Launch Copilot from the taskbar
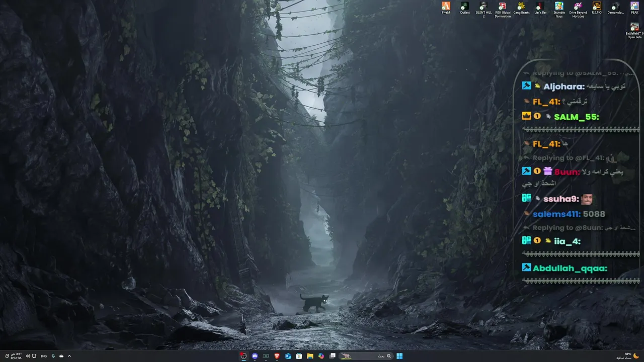Image resolution: width=644 pixels, height=362 pixels. point(321,356)
